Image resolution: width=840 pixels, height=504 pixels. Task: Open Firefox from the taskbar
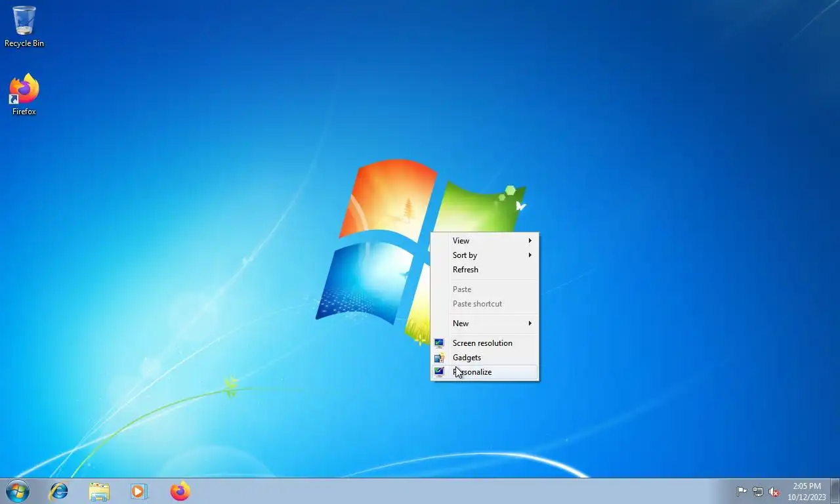[180, 491]
